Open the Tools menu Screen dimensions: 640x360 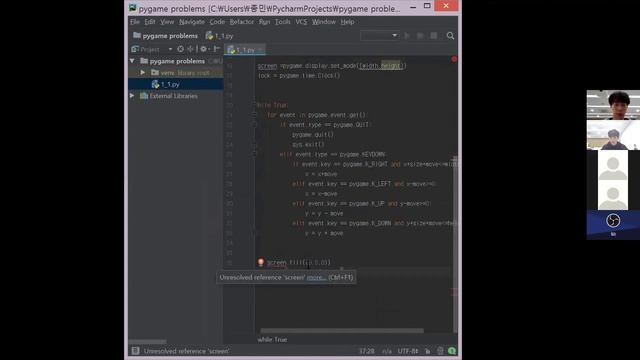[282, 22]
